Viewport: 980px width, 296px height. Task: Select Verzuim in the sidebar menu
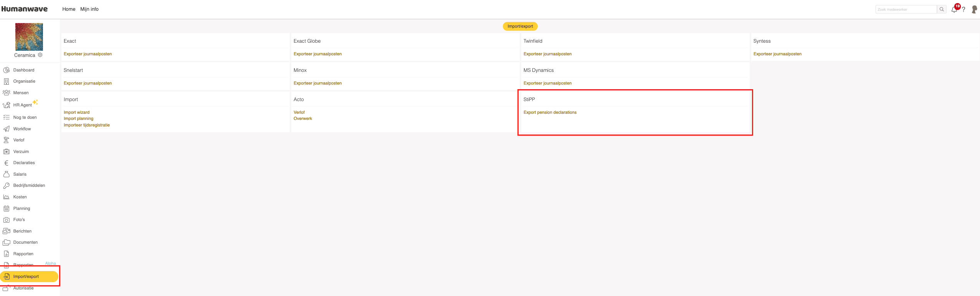[x=21, y=151]
